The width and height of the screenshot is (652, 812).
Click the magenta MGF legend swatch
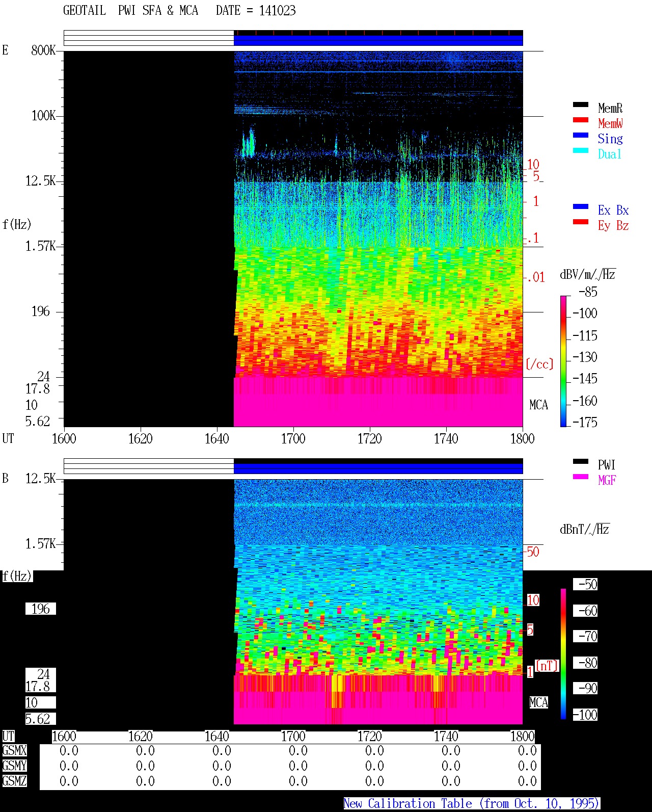click(x=581, y=477)
